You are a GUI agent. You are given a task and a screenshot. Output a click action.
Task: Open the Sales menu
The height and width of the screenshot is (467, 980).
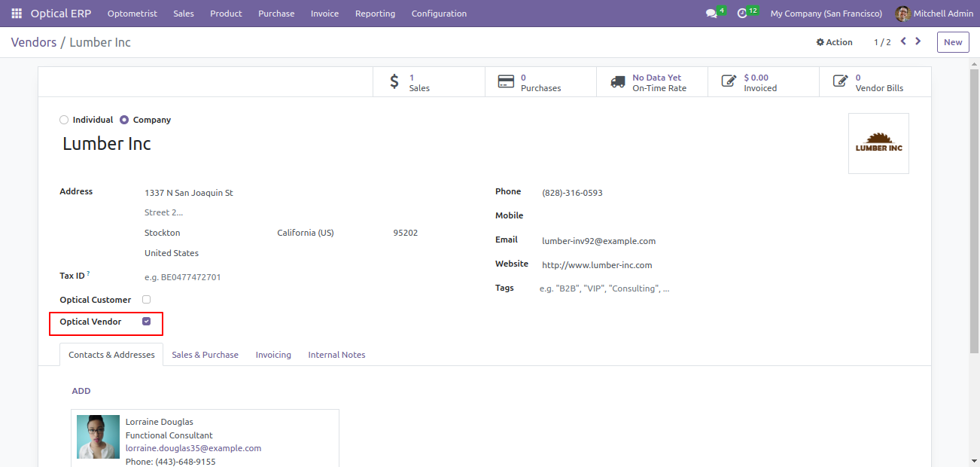183,14
